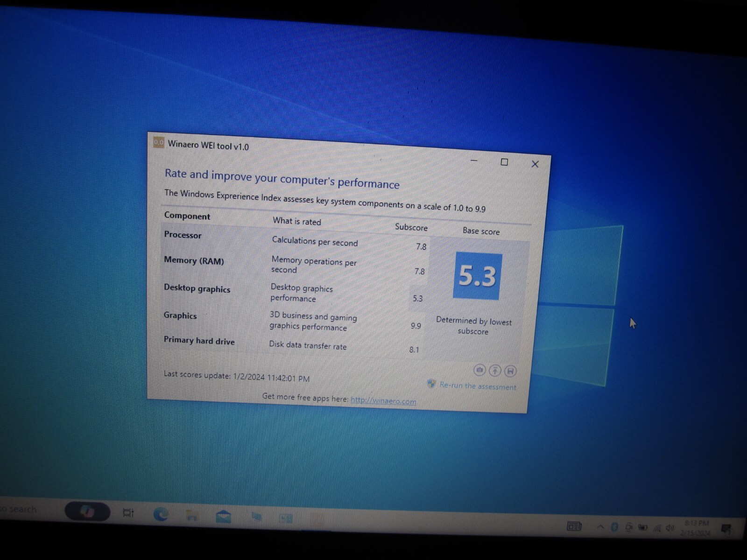
Task: Click the 'Last scores update' timestamp
Action: pyautogui.click(x=236, y=376)
